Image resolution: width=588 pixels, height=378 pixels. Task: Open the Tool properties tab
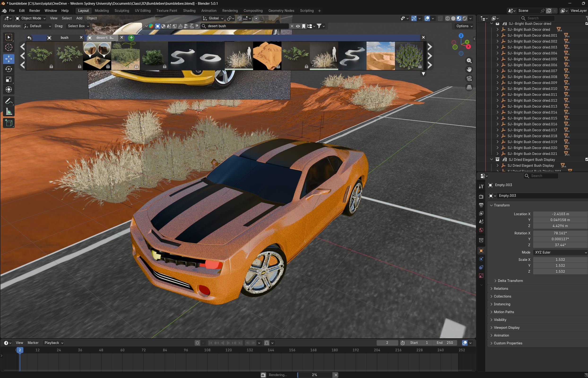pos(481,187)
